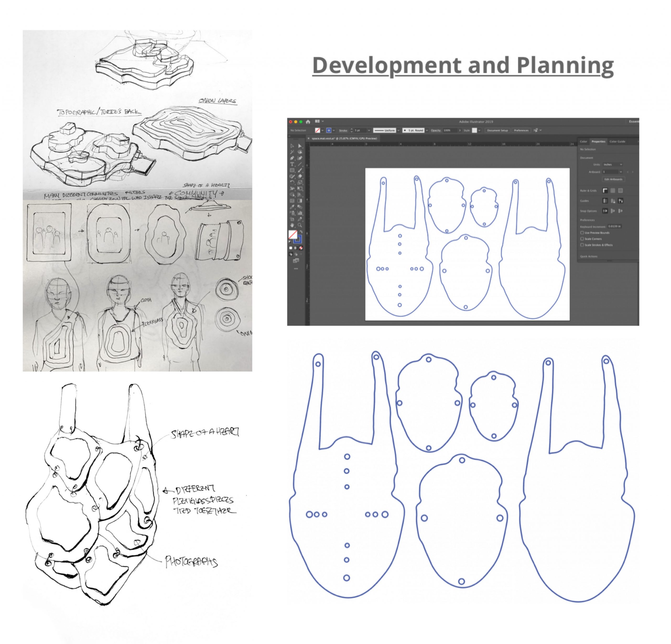This screenshot has width=671, height=644.
Task: Show grid icon in Ruler & Grids
Action: point(613,190)
